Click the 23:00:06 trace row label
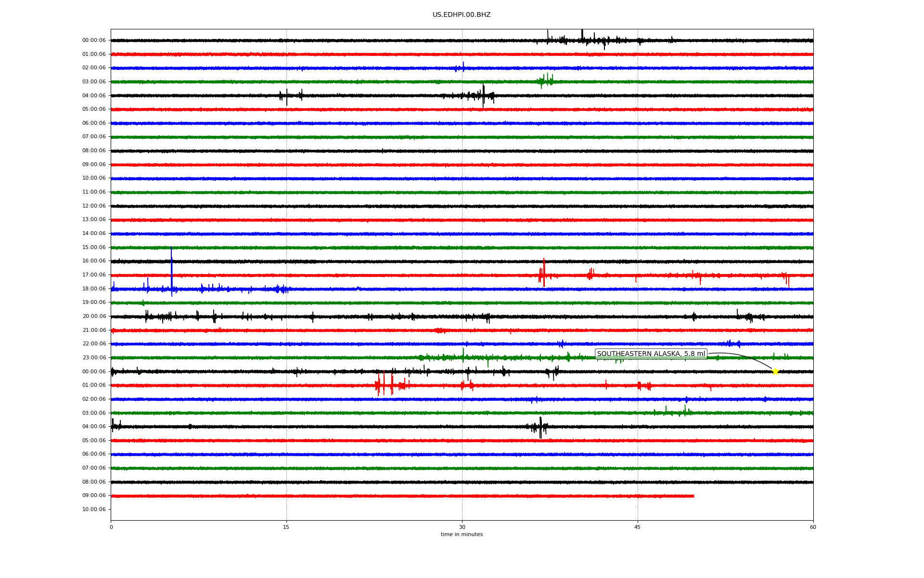 click(x=94, y=358)
